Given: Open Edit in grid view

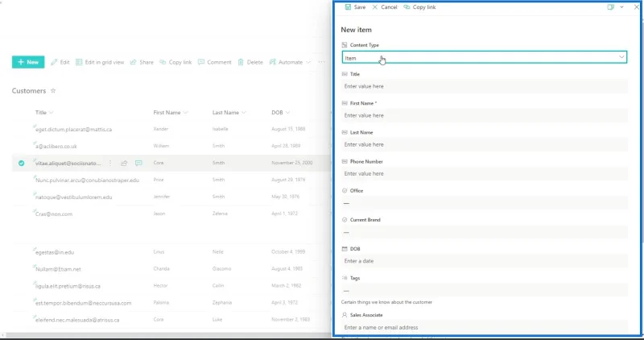Looking at the screenshot, I should (100, 62).
